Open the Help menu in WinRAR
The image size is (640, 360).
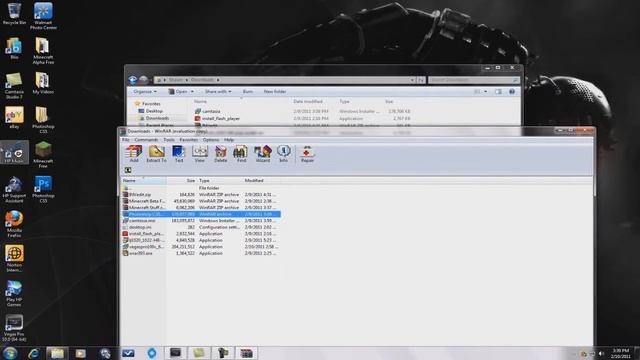click(x=229, y=140)
